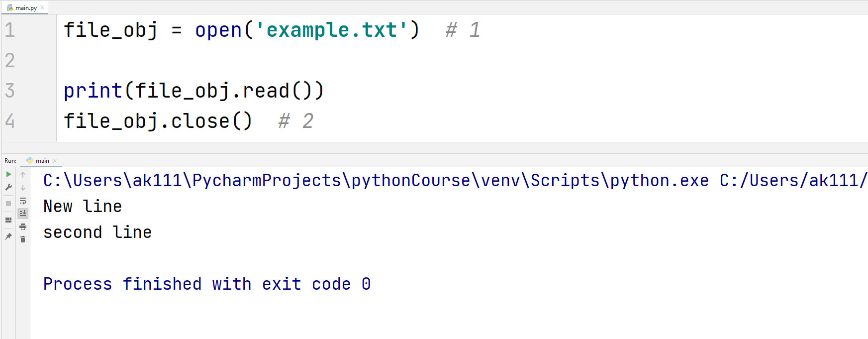Image resolution: width=868 pixels, height=339 pixels.
Task: Go up the stack trace arrow
Action: pyautogui.click(x=23, y=175)
